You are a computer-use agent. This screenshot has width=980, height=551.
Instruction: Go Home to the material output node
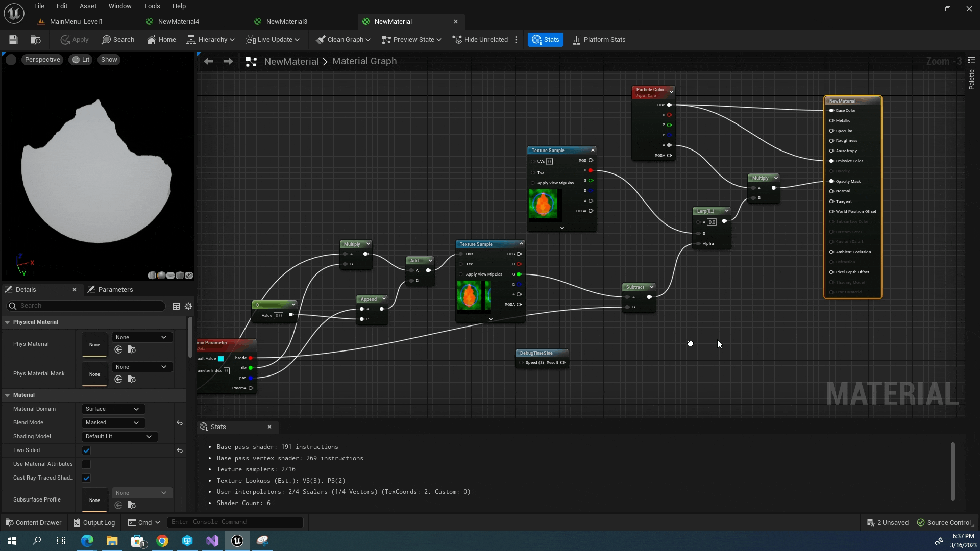coord(161,39)
